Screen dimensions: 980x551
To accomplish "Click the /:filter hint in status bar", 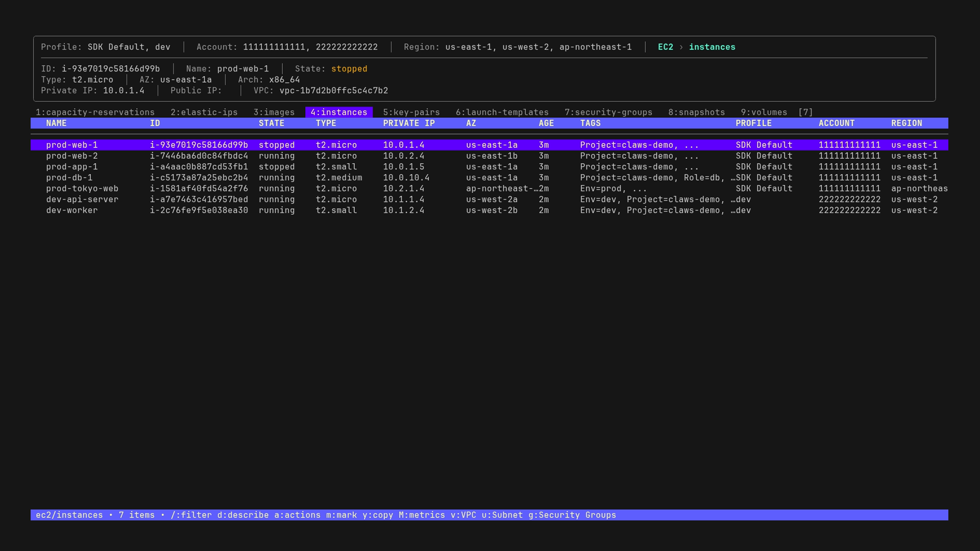I will 191,515.
